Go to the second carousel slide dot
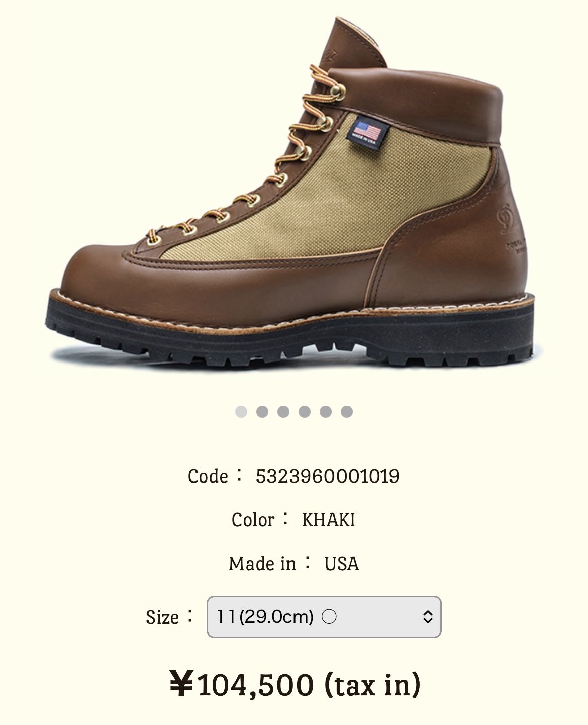Viewport: 588px width, 725px height. pos(262,412)
